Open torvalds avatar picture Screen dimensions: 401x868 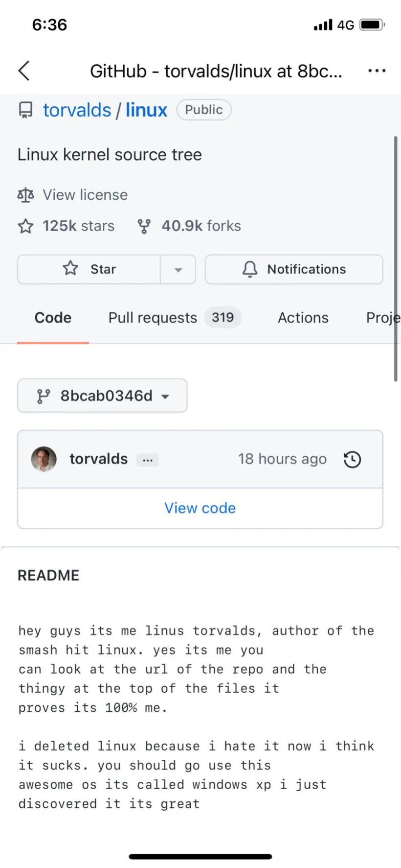coord(44,459)
